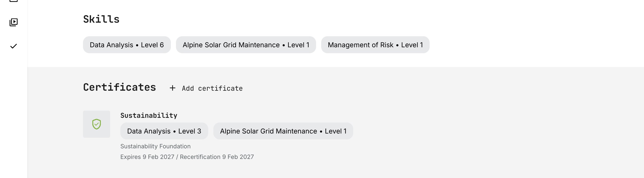Click the green shield badge on the Sustainability certificate

97,124
